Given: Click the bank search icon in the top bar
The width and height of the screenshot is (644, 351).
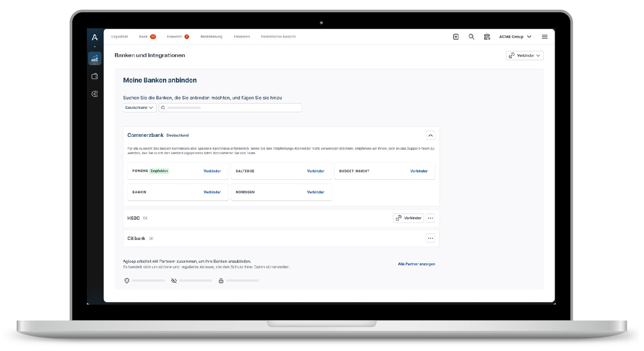Looking at the screenshot, I should pyautogui.click(x=487, y=37).
